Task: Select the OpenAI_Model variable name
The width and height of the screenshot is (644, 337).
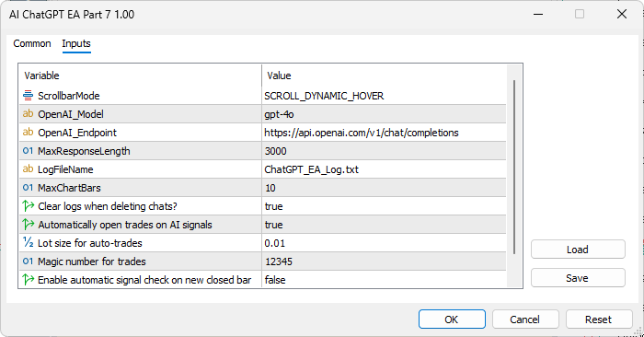Action: (x=71, y=114)
